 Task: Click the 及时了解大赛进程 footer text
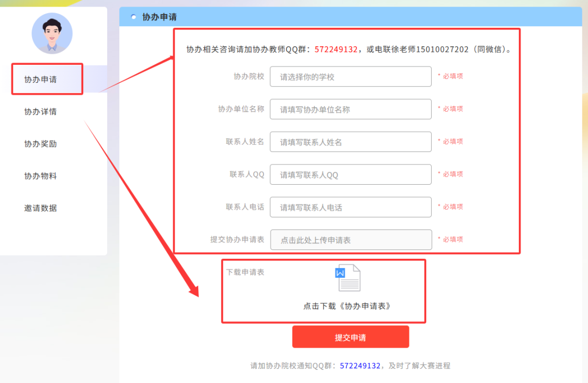click(419, 366)
